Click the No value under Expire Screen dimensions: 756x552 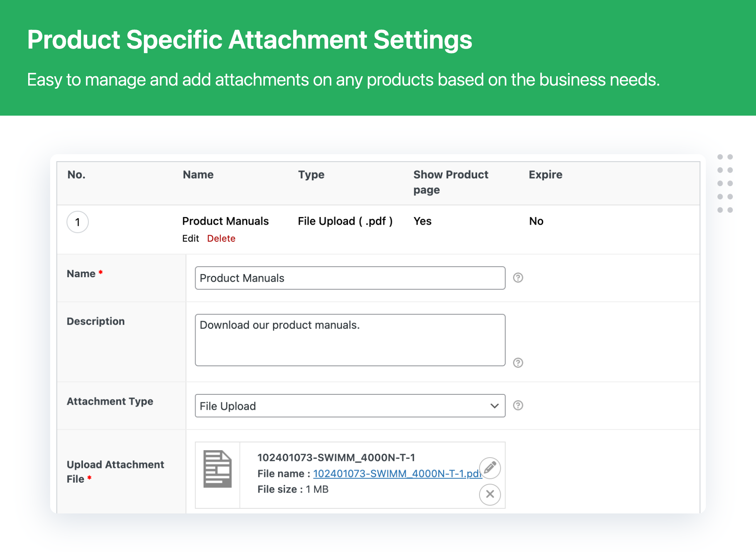[x=536, y=221]
